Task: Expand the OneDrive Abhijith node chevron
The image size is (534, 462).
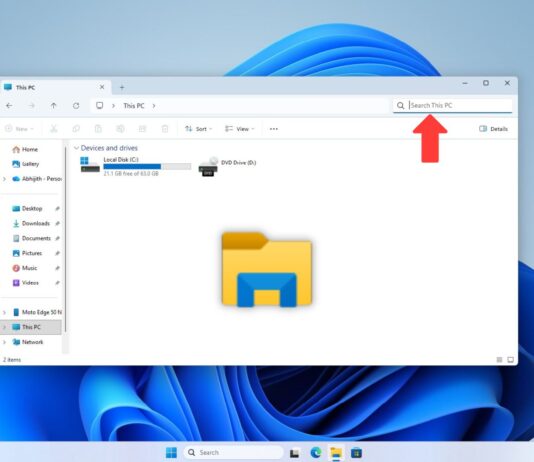Action: (x=4, y=179)
